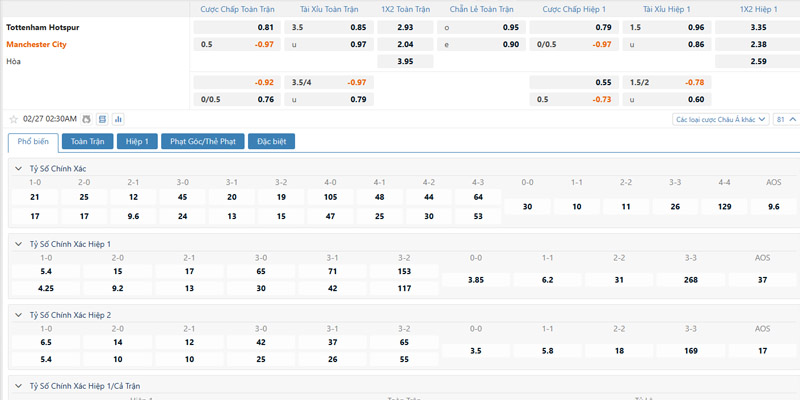Pick second-half correct score 3-3 odds 169
Screen dimensions: 800x400
pos(691,351)
